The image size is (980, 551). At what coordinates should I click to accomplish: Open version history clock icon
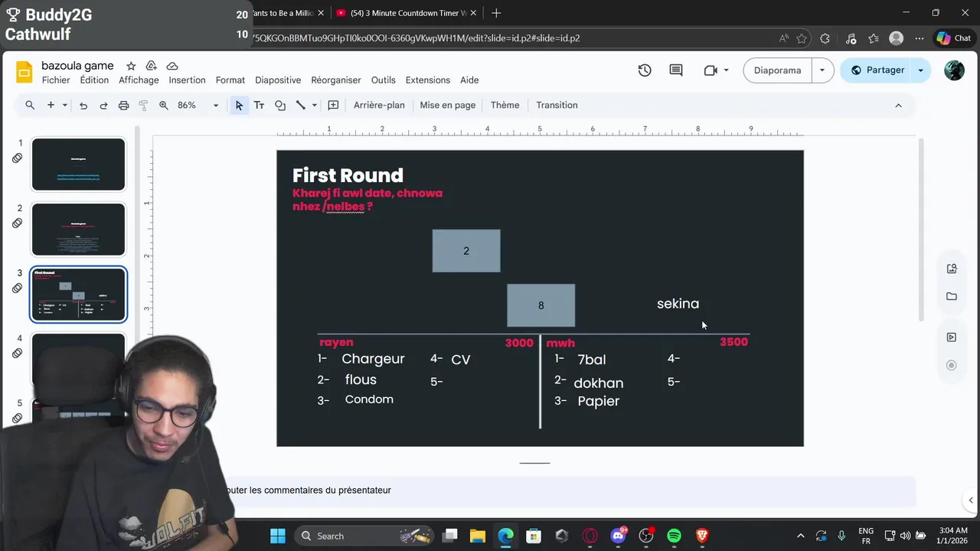[645, 70]
